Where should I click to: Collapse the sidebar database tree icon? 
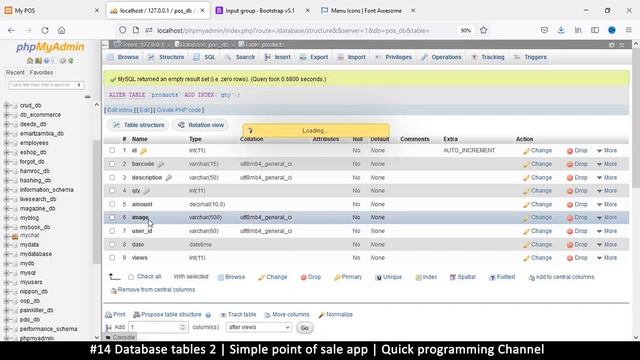(x=87, y=97)
